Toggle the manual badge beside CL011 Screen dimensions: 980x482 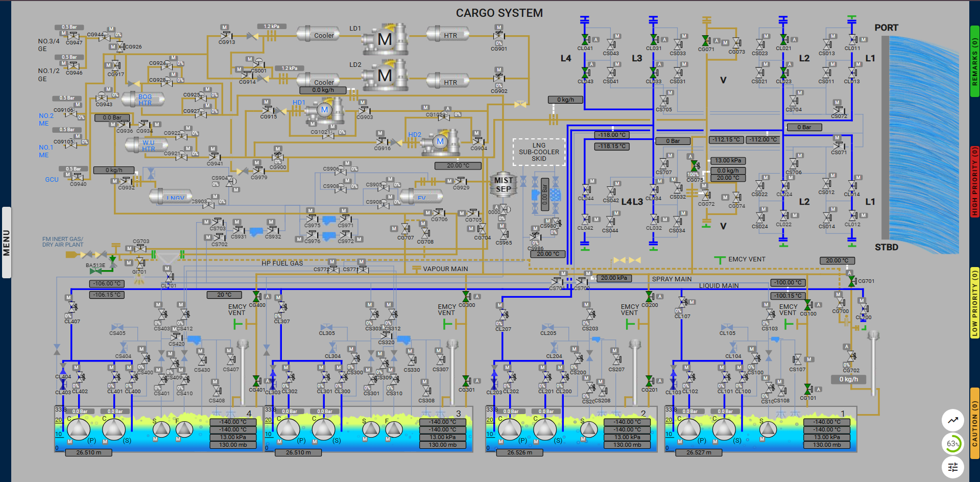click(864, 39)
